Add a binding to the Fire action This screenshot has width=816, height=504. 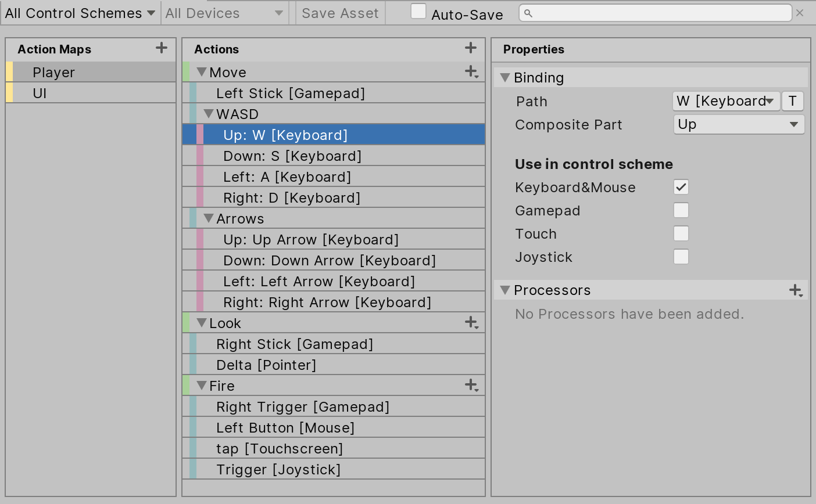[471, 385]
